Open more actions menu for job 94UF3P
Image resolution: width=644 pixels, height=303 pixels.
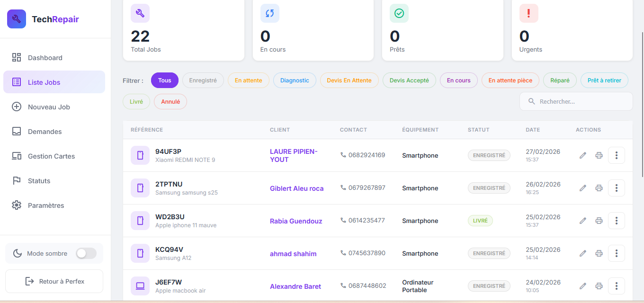click(x=616, y=155)
